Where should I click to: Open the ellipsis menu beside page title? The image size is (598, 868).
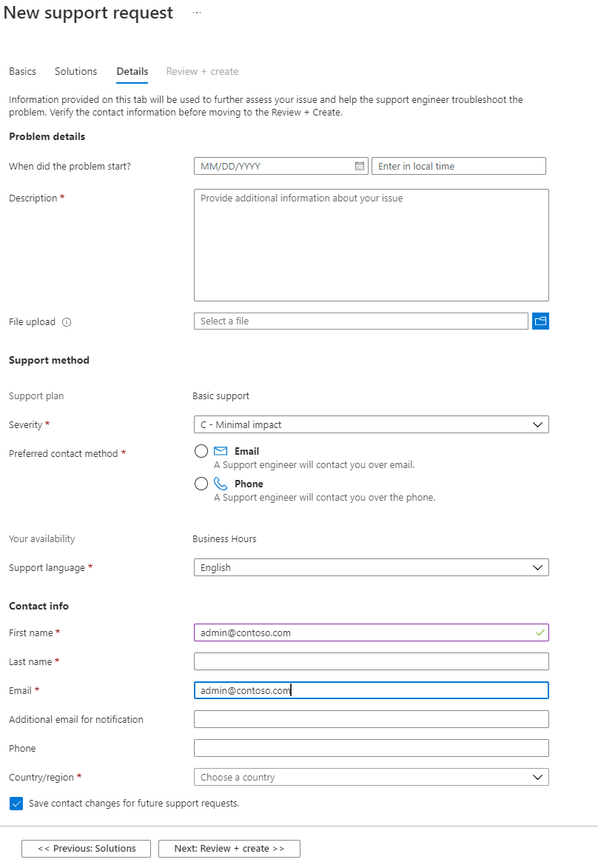[196, 12]
